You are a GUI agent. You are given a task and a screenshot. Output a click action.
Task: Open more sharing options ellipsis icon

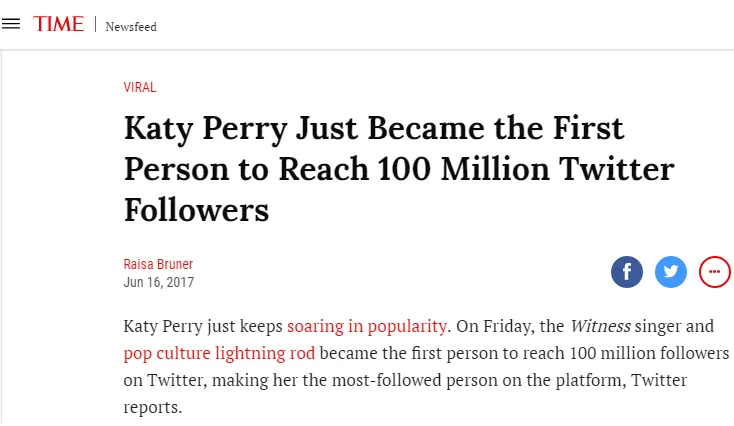pos(714,272)
